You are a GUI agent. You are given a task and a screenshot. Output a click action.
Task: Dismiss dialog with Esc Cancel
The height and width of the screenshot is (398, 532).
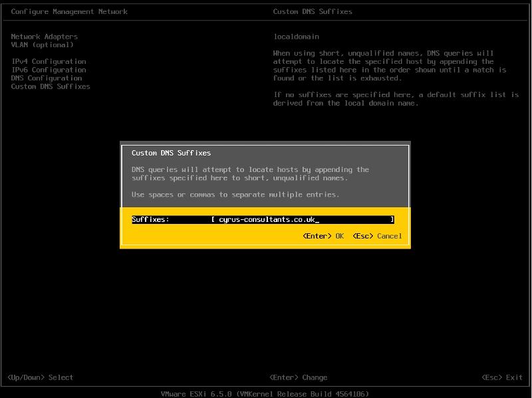point(377,236)
